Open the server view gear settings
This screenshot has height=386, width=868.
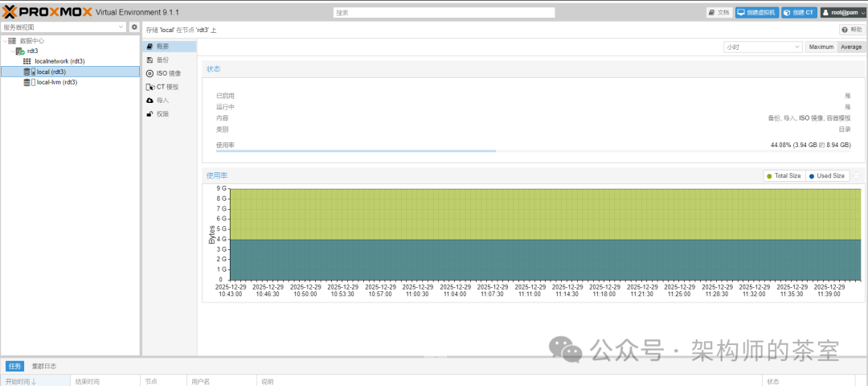pyautogui.click(x=134, y=27)
